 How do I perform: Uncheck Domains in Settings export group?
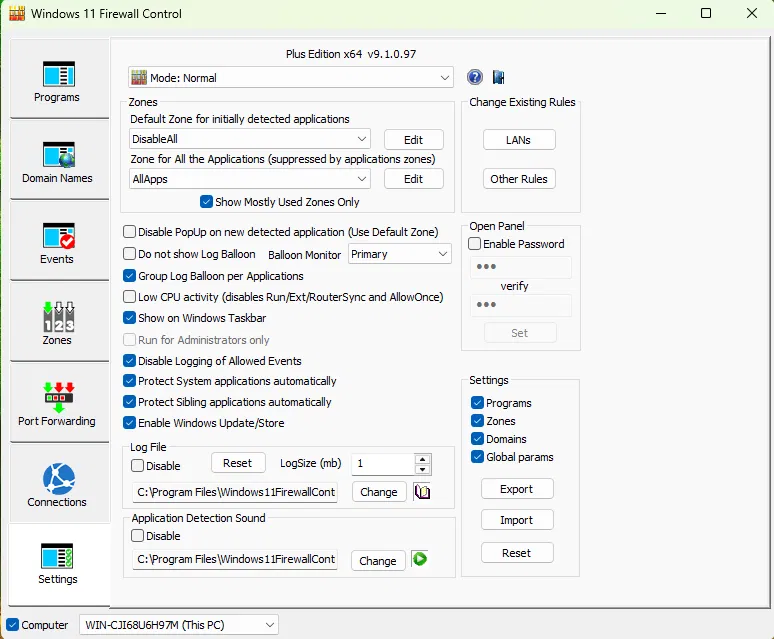point(477,439)
